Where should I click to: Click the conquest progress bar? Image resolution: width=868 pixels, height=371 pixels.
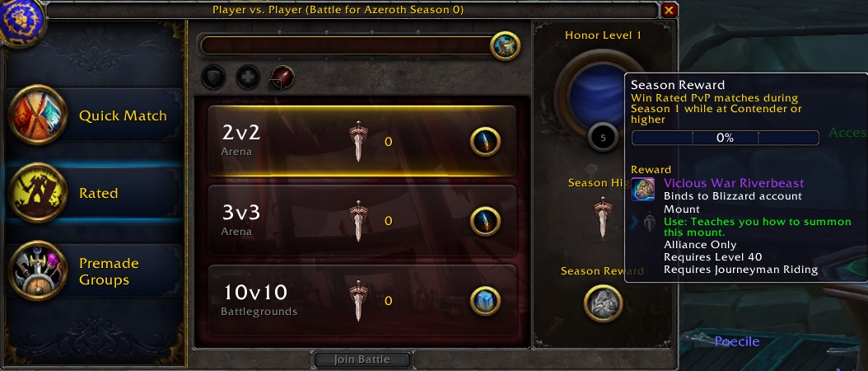click(348, 45)
